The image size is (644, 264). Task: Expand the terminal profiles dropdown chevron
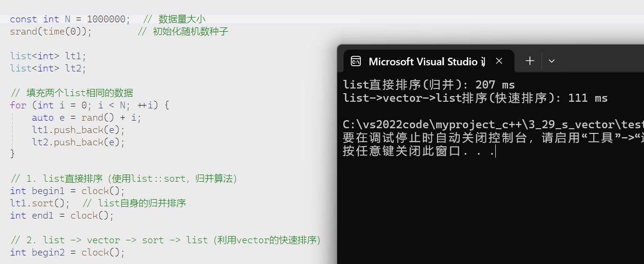pyautogui.click(x=551, y=61)
